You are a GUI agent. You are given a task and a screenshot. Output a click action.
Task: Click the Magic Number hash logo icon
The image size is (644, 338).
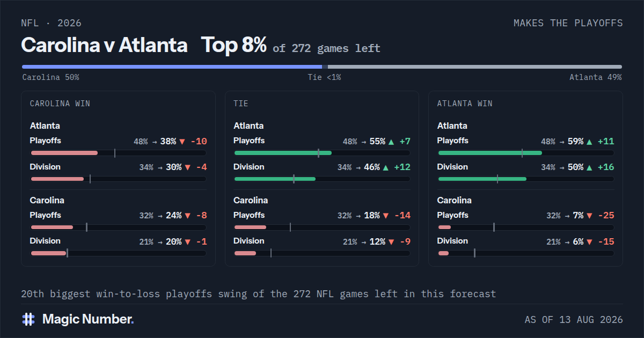28,319
